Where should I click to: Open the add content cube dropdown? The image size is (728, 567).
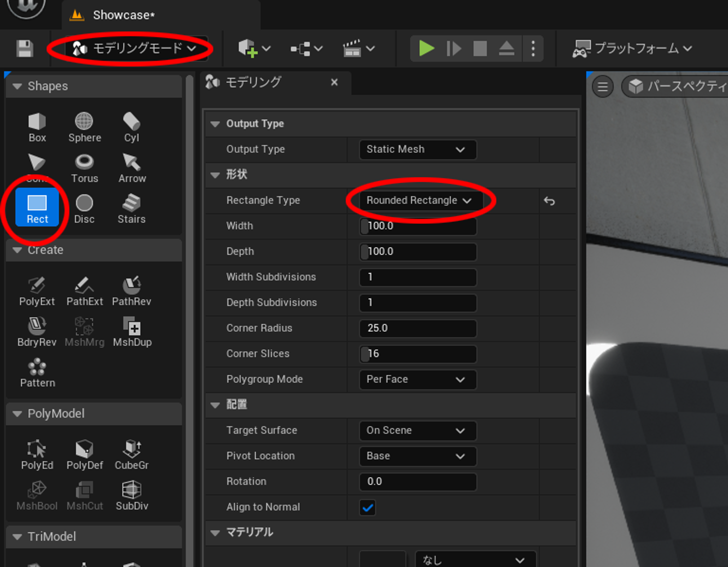[x=254, y=48]
